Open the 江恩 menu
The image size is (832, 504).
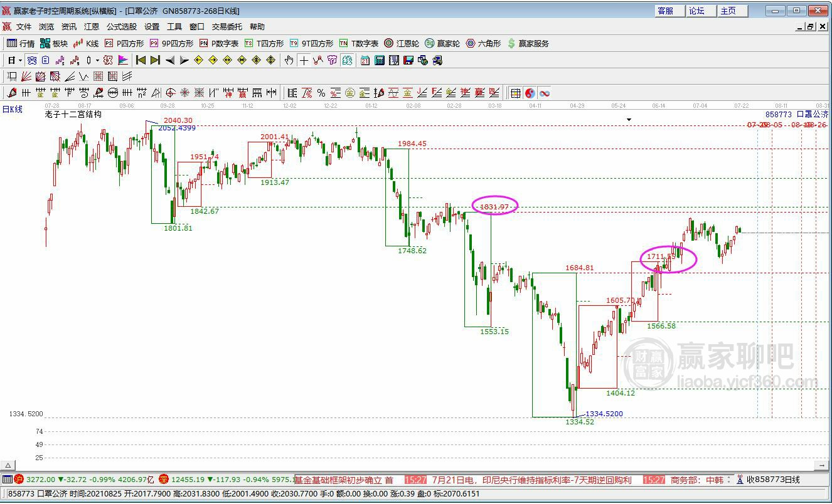(x=92, y=26)
